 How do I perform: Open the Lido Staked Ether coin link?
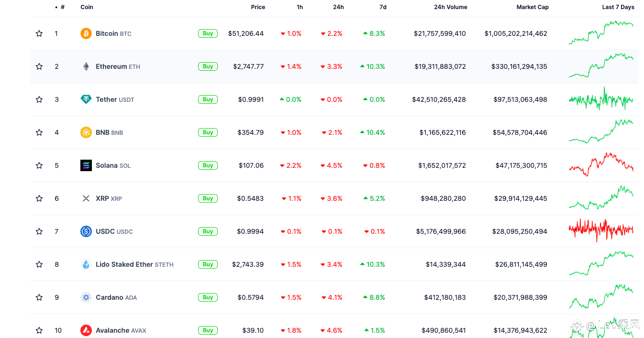[124, 264]
